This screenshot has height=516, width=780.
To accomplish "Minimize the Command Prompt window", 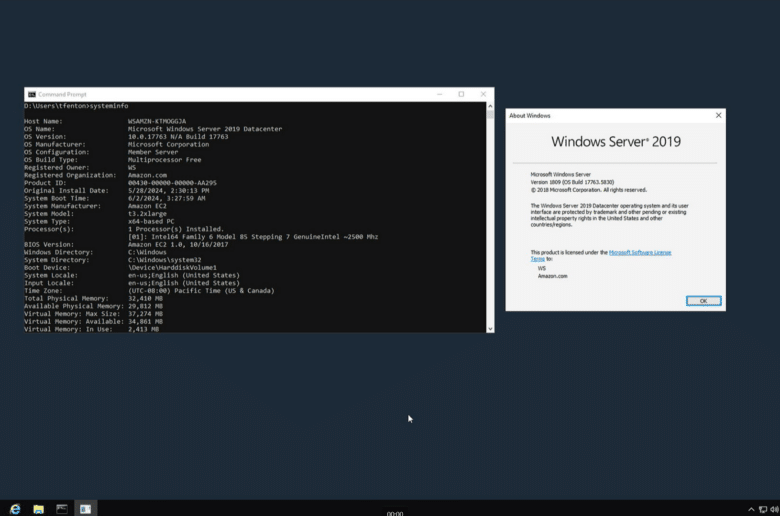I will coord(440,94).
